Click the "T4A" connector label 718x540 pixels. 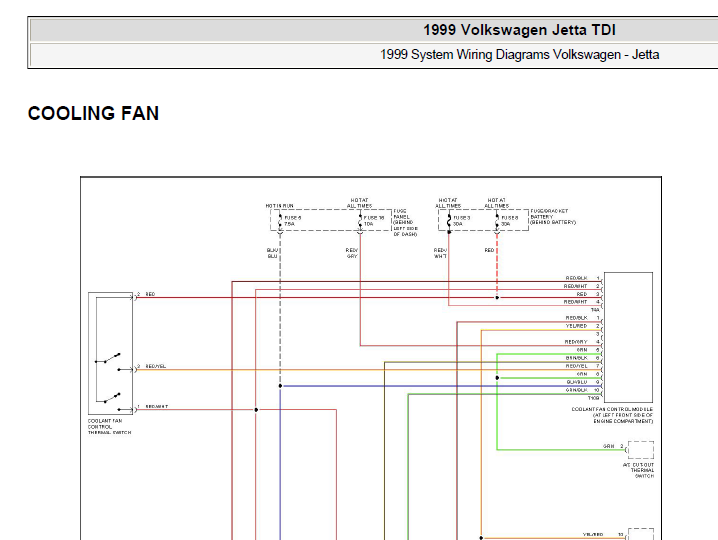[x=595, y=310]
